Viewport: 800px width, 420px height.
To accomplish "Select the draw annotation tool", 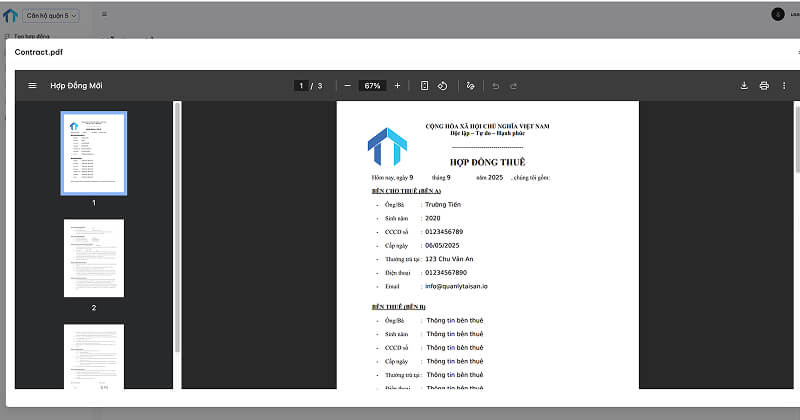I will 470,86.
